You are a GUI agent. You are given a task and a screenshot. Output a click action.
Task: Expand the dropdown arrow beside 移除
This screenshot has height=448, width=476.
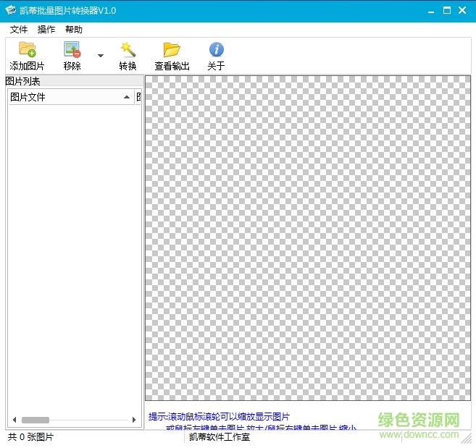point(101,55)
